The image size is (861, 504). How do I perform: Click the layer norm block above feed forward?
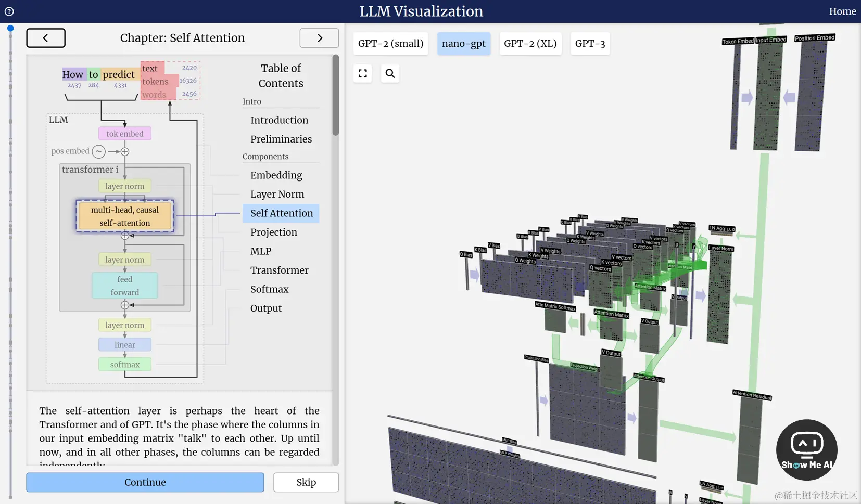[125, 260]
